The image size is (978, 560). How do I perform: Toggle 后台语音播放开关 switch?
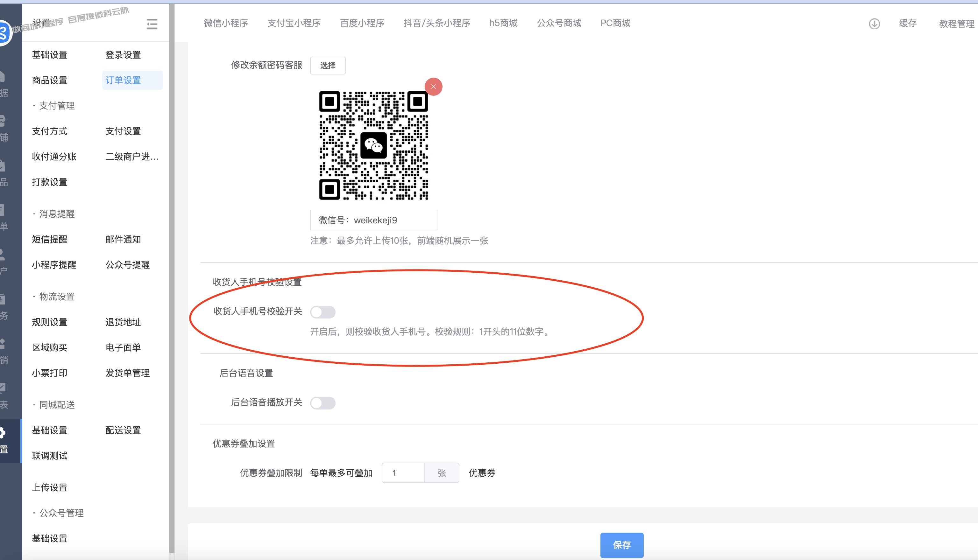click(x=323, y=403)
